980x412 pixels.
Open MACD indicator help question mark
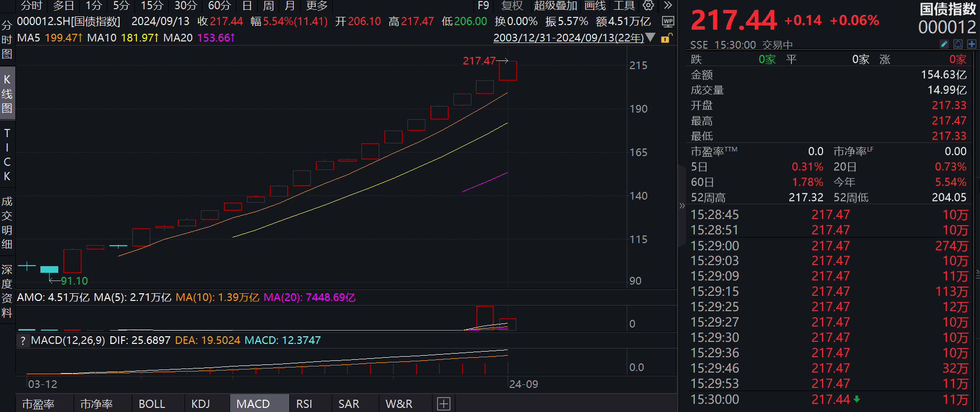point(22,340)
